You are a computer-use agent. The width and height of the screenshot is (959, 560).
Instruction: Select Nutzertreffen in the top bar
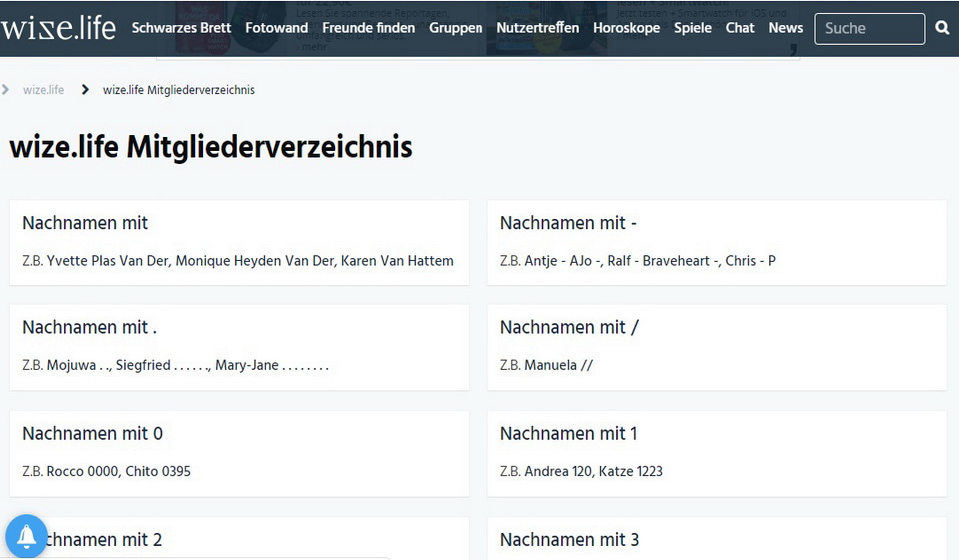point(537,28)
